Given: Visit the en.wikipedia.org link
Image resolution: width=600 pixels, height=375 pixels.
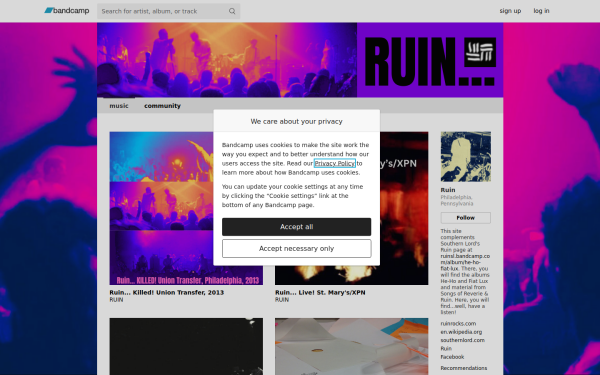Looking at the screenshot, I should pos(461,332).
